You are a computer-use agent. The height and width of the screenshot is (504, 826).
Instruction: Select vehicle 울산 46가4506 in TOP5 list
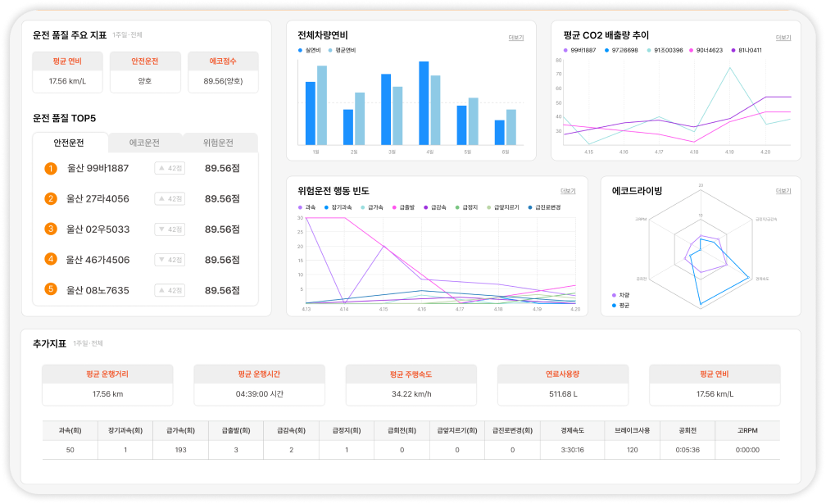click(98, 260)
